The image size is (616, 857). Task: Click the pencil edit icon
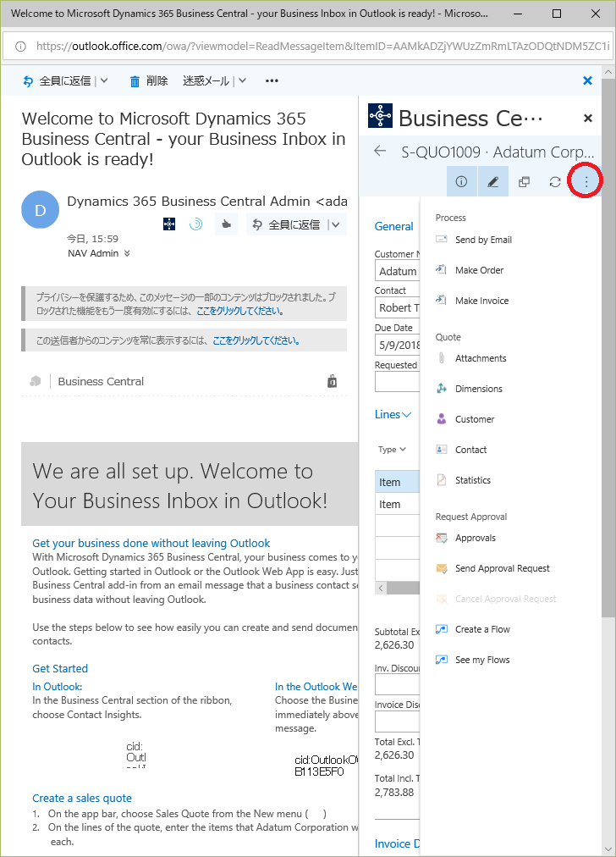pos(493,181)
